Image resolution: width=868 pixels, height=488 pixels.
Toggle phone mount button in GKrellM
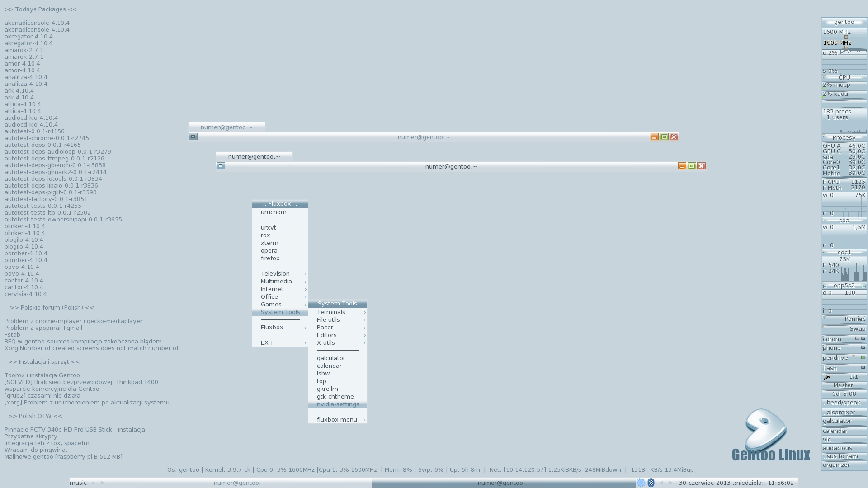pyautogui.click(x=863, y=347)
